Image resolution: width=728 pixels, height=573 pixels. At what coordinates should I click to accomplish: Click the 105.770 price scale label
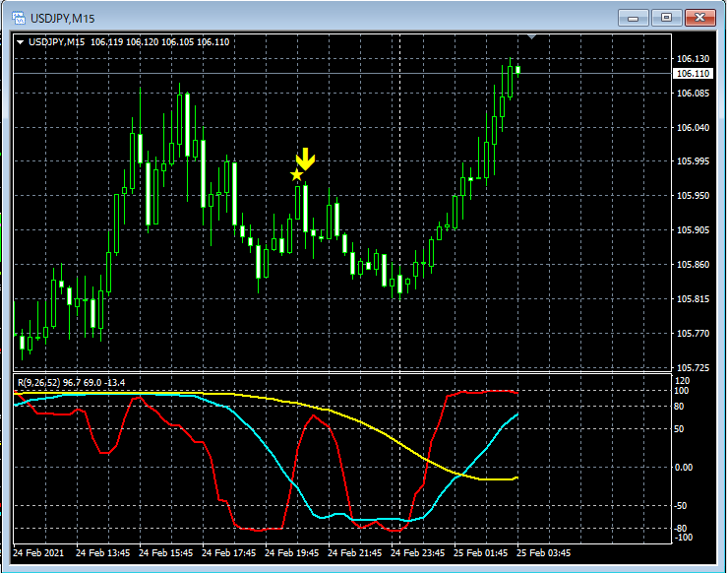tap(694, 333)
